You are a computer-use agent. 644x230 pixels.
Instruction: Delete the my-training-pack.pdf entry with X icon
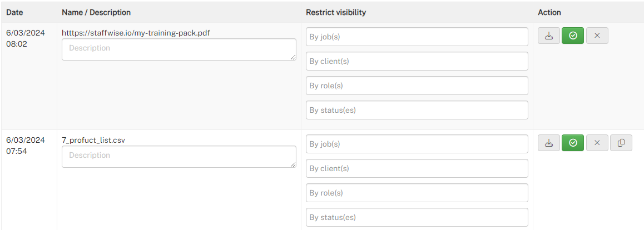click(x=597, y=36)
